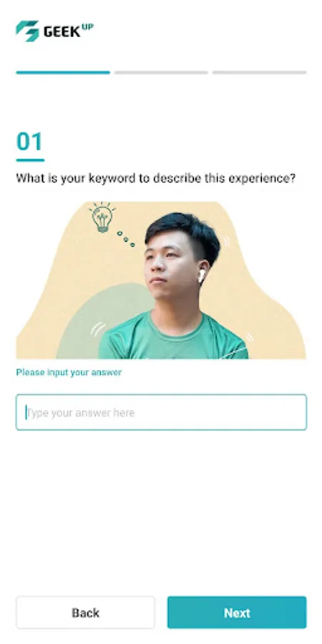Tap the white earbud in illustration
This screenshot has height=644, width=322.
coord(201,276)
